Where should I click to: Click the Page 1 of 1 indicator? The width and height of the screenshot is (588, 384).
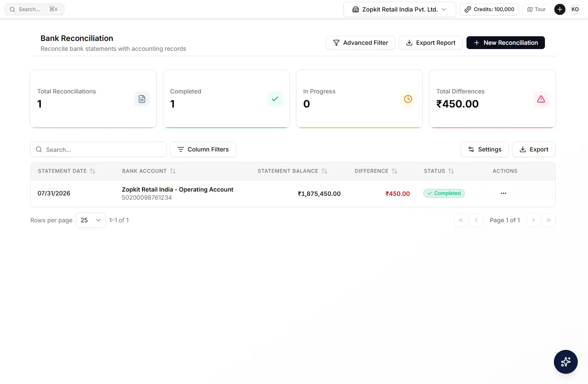(x=505, y=220)
